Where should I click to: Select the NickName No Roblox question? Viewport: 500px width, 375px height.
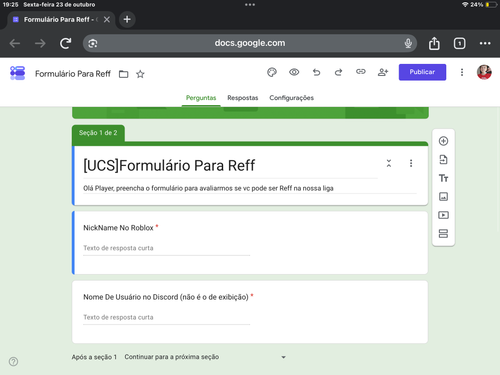pos(250,243)
